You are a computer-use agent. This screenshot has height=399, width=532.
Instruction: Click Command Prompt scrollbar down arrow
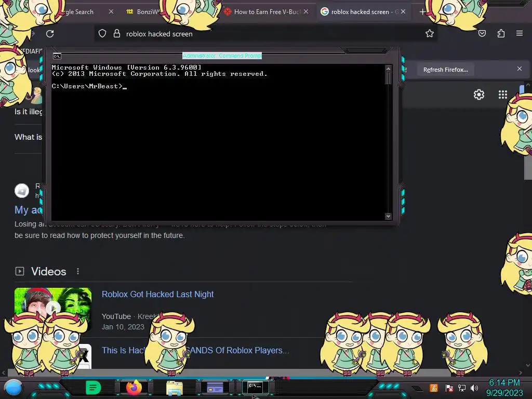point(388,216)
